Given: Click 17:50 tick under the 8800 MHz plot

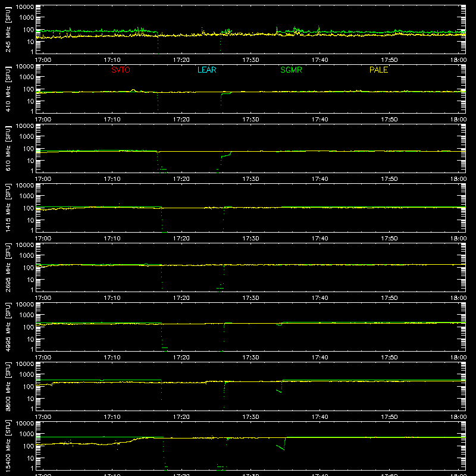Looking at the screenshot, I should tap(389, 417).
